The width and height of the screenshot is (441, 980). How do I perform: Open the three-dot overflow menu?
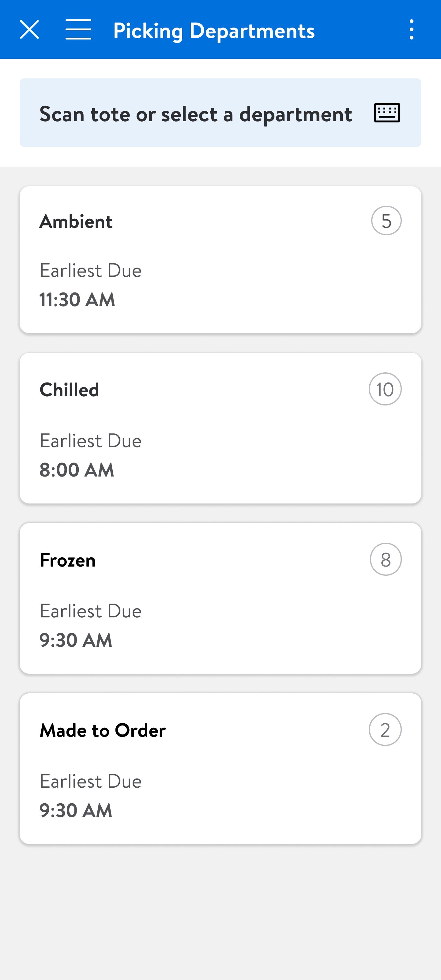[x=411, y=30]
